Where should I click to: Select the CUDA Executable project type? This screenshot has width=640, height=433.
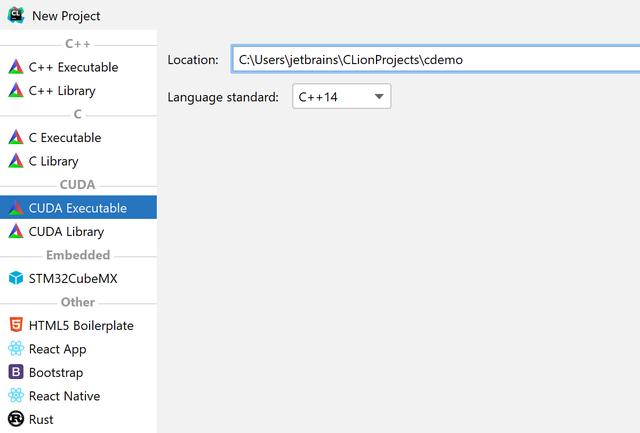pos(78,208)
